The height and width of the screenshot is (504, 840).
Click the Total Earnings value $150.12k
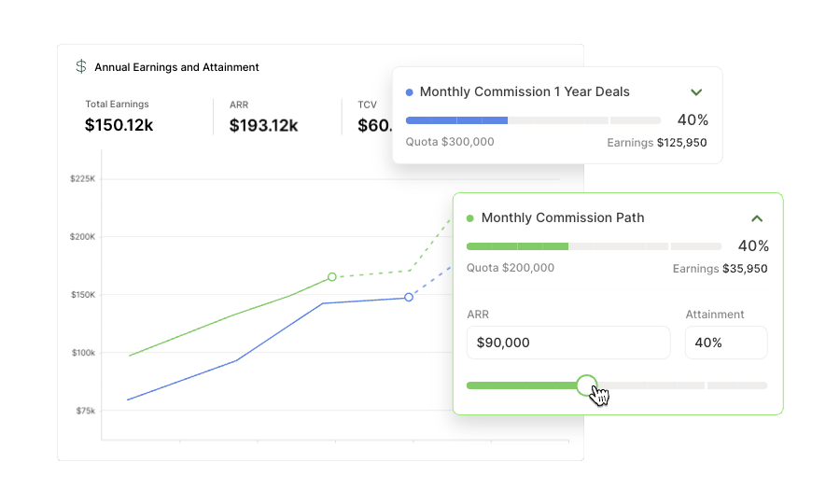119,125
